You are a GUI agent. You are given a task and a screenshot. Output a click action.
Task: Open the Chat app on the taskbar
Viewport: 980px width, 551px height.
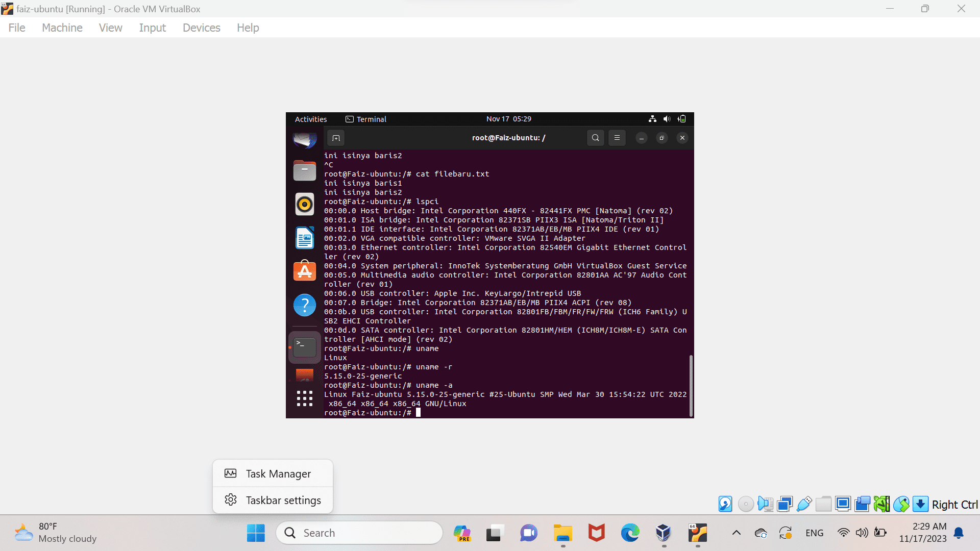pyautogui.click(x=529, y=533)
